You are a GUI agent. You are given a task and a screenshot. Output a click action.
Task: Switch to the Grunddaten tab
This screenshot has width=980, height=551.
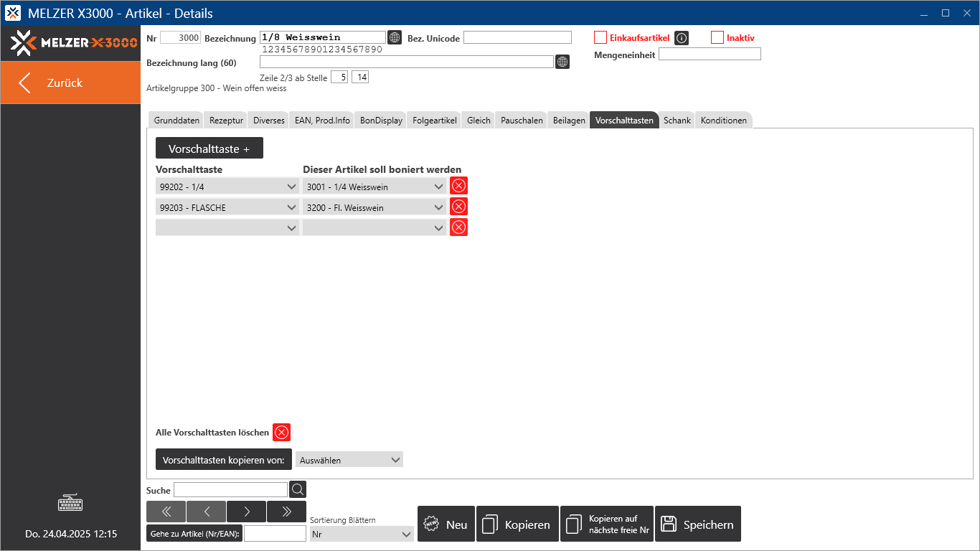tap(176, 121)
